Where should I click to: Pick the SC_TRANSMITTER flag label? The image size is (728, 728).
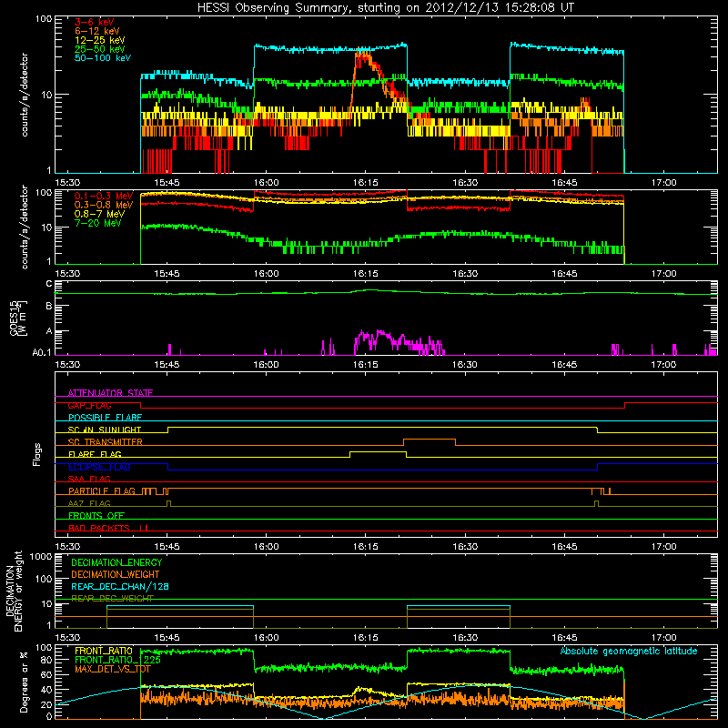point(105,442)
